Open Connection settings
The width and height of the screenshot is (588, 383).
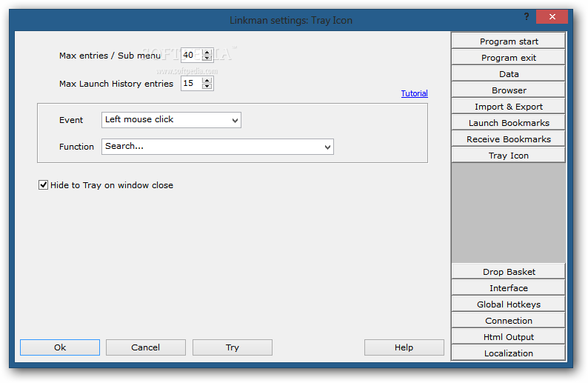tap(508, 320)
